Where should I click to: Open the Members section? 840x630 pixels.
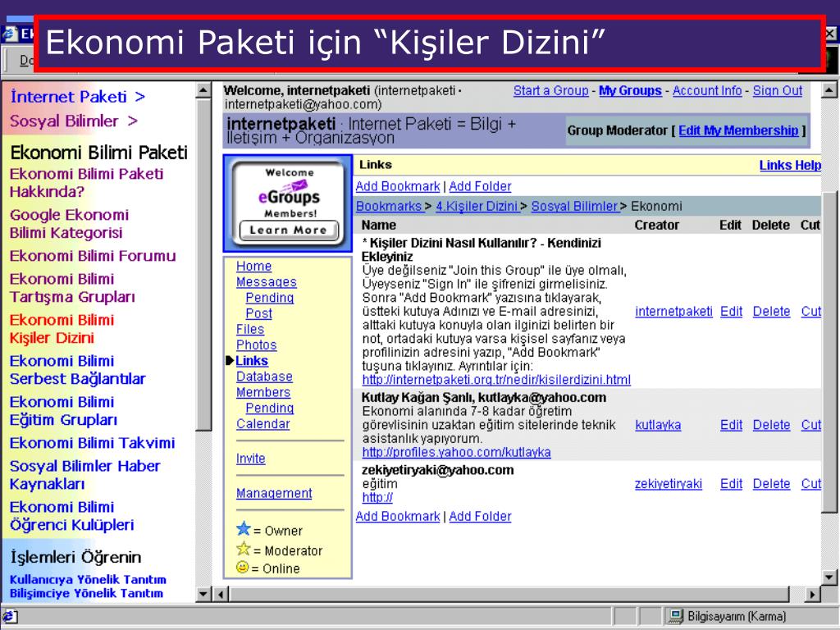coord(263,392)
